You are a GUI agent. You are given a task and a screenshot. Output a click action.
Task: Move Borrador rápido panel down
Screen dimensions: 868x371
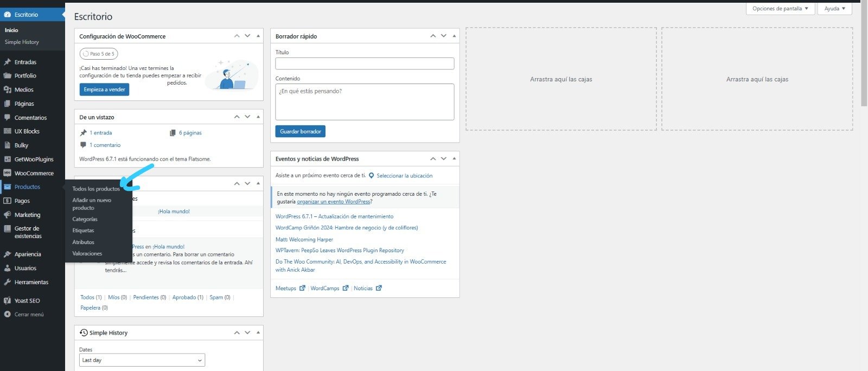pos(443,36)
